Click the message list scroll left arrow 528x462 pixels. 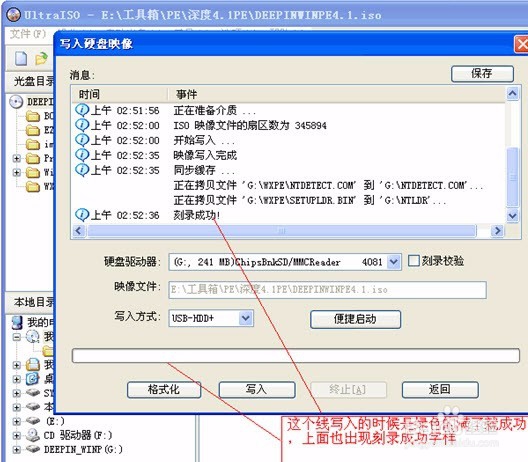pos(79,231)
